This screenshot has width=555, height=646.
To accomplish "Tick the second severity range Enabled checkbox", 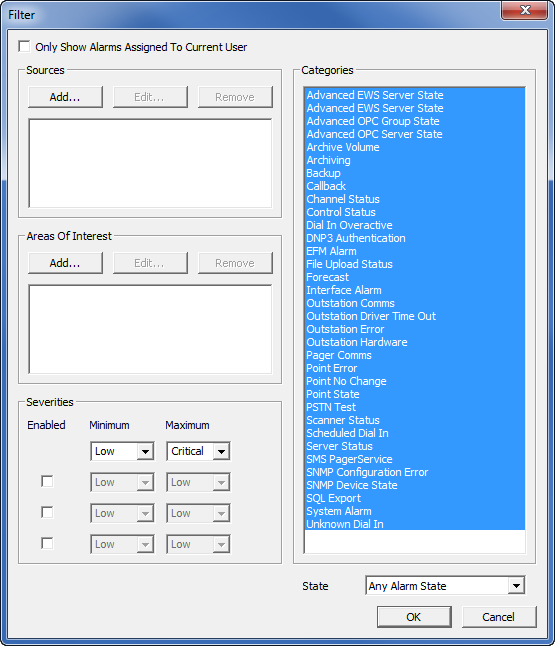I will pyautogui.click(x=47, y=513).
